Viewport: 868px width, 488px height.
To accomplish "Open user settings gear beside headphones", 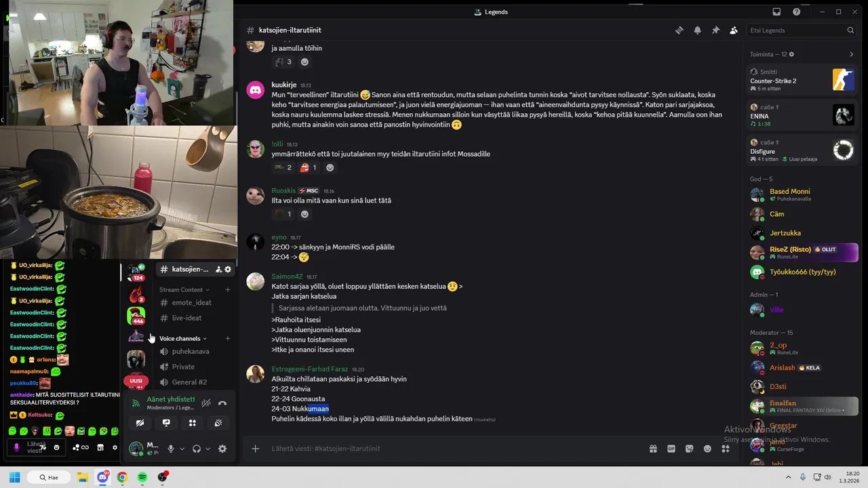I will tap(222, 449).
